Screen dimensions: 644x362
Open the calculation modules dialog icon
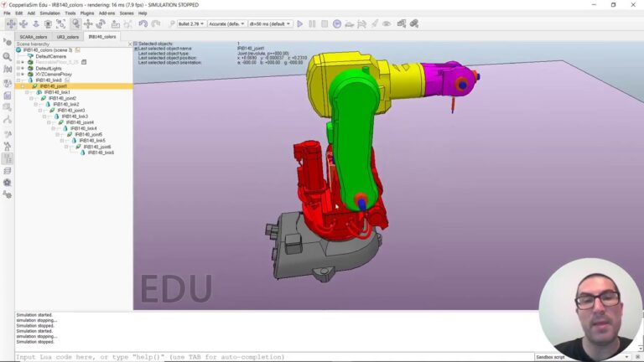pyautogui.click(x=8, y=69)
